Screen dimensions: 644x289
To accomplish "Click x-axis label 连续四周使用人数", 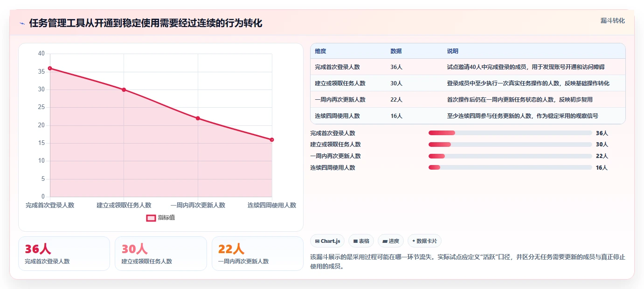I will [272, 205].
